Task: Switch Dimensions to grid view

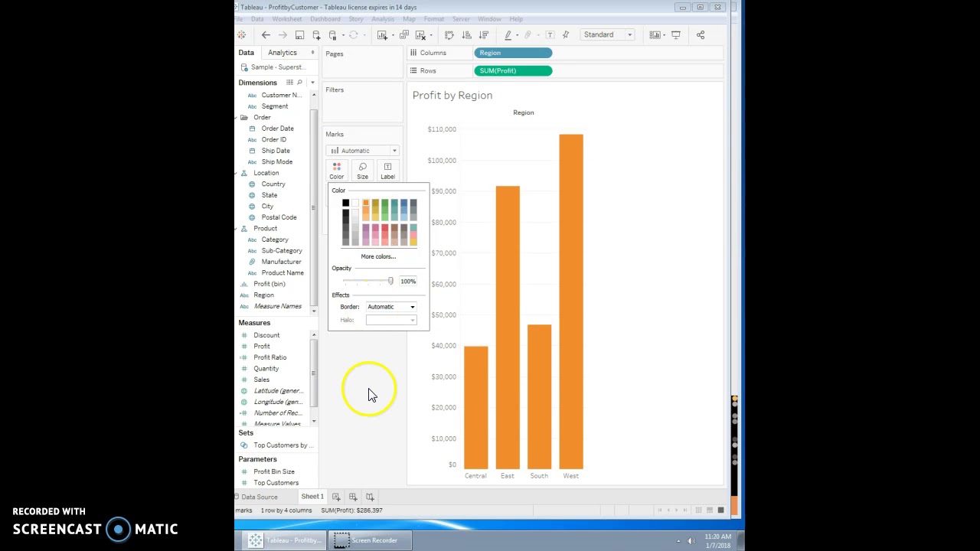Action: [x=289, y=83]
